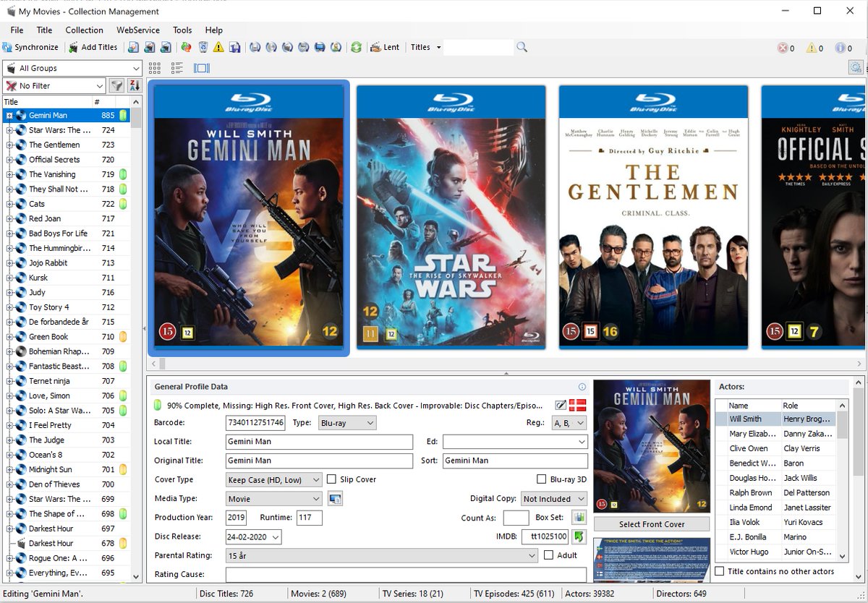Viewport: 868px width, 603px height.
Task: Click the magnifier search icon beside the Titles box
Action: coord(522,47)
